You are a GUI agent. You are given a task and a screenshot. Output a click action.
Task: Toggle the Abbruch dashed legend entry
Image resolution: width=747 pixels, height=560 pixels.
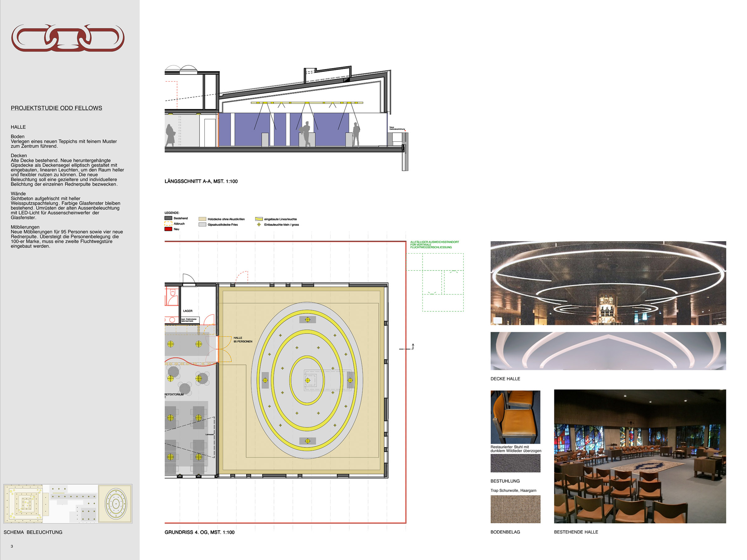coord(168,224)
